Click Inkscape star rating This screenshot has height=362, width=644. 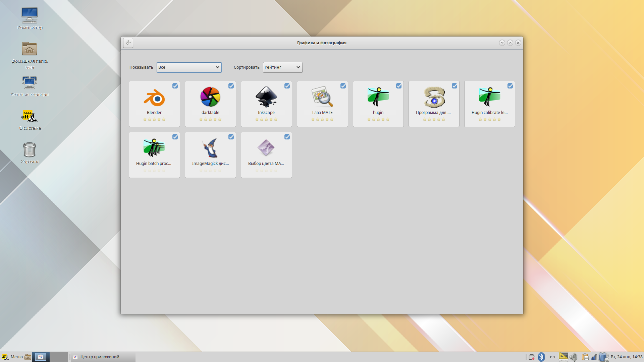[x=266, y=119]
